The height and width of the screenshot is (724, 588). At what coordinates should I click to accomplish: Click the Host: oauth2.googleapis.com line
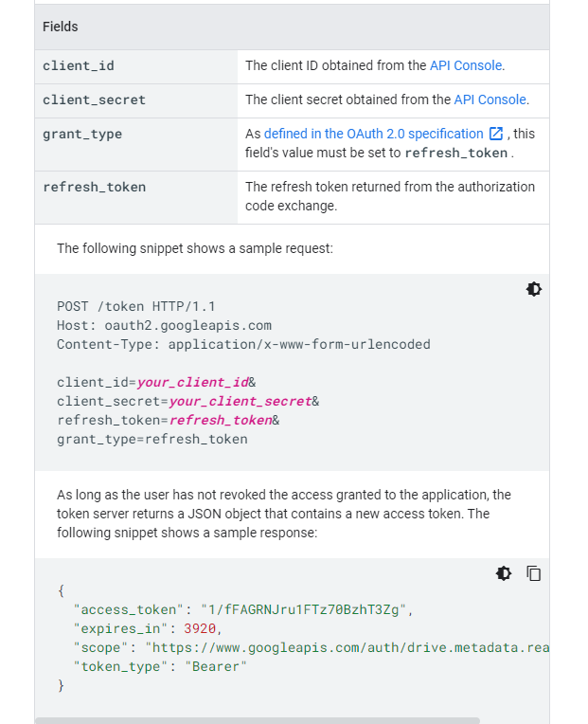[x=164, y=325]
